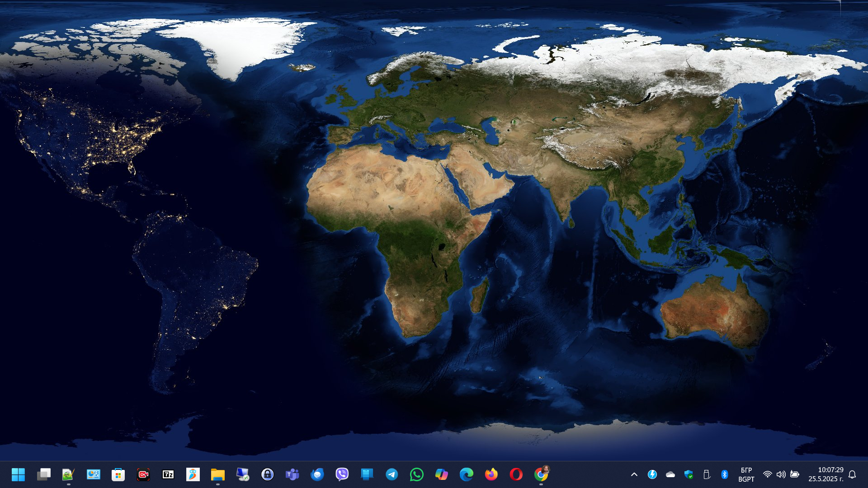
Task: Open the volume speaker control
Action: (x=781, y=474)
